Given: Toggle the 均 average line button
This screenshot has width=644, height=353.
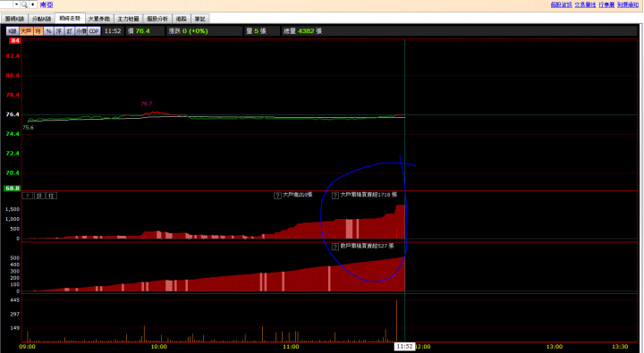Looking at the screenshot, I should [38, 31].
